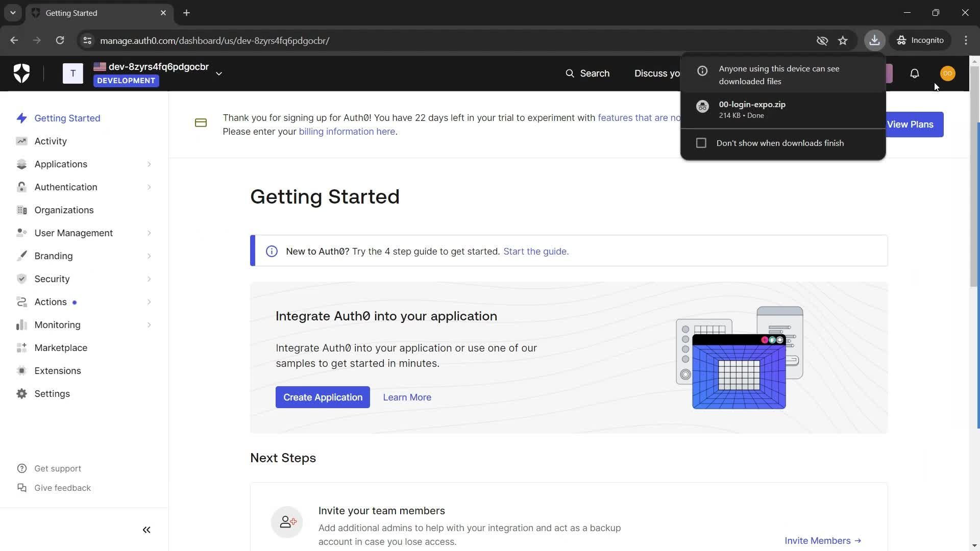The height and width of the screenshot is (551, 980).
Task: Expand the Security submenu chevron
Action: point(149,279)
